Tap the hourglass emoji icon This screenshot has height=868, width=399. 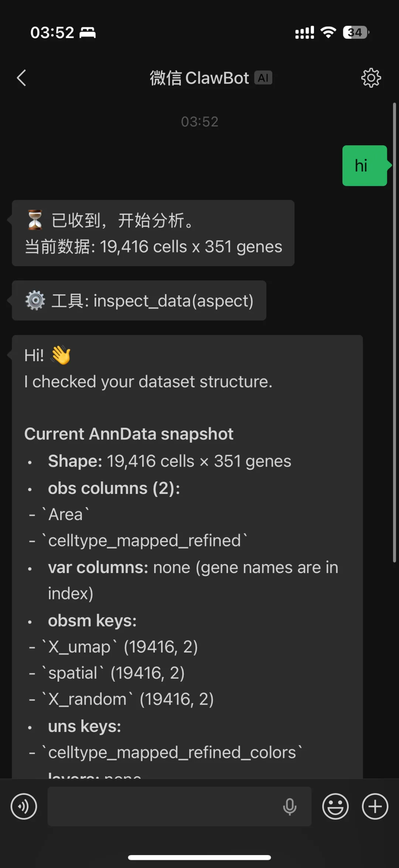tap(35, 220)
